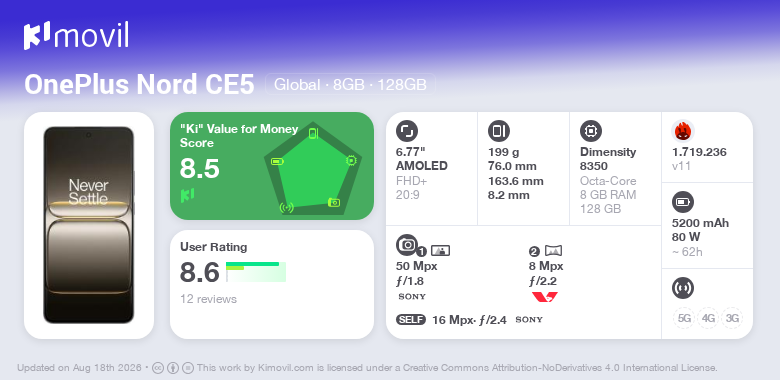Click the Creative Commons license icon
Viewport: 780px width, 380px height.
click(x=158, y=368)
